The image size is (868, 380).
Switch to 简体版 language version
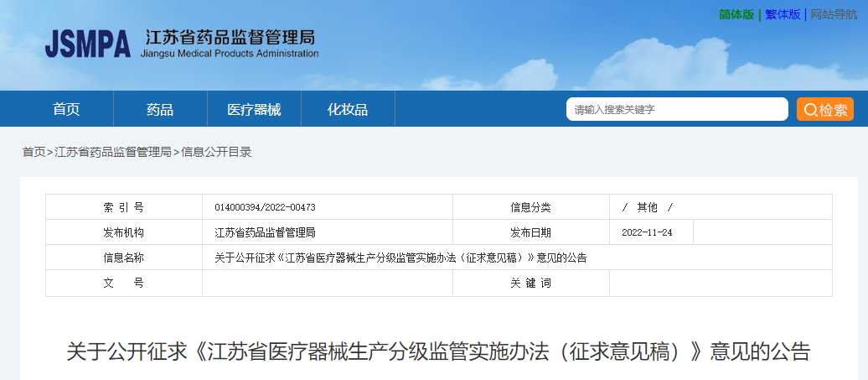[736, 15]
